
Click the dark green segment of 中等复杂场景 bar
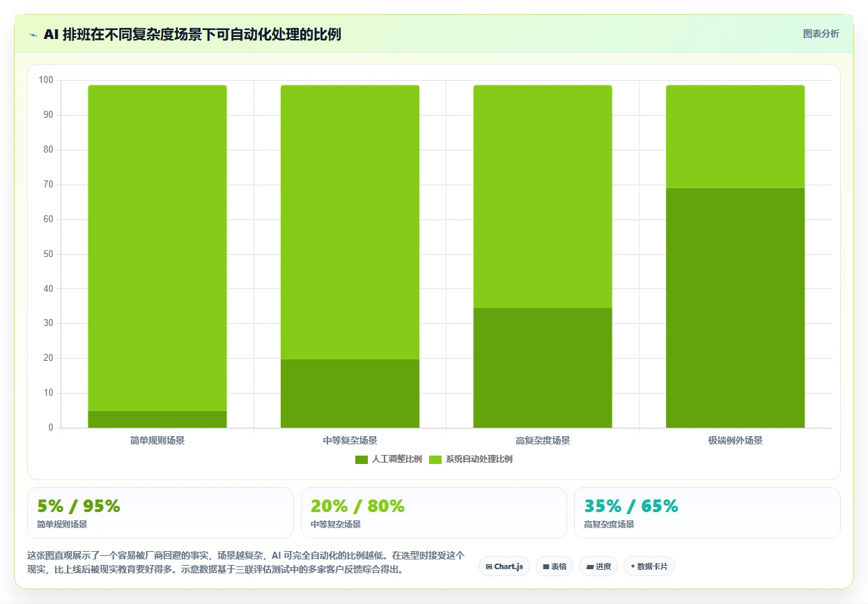coord(350,394)
